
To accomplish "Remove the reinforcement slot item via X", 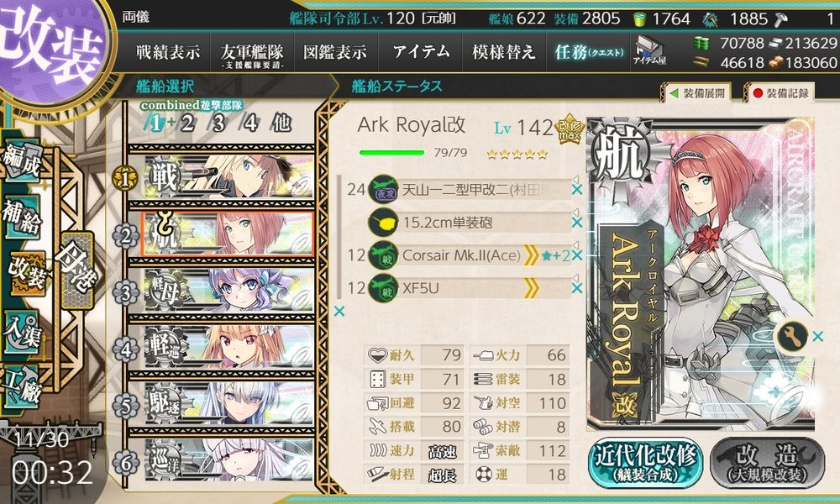I will [x=817, y=337].
